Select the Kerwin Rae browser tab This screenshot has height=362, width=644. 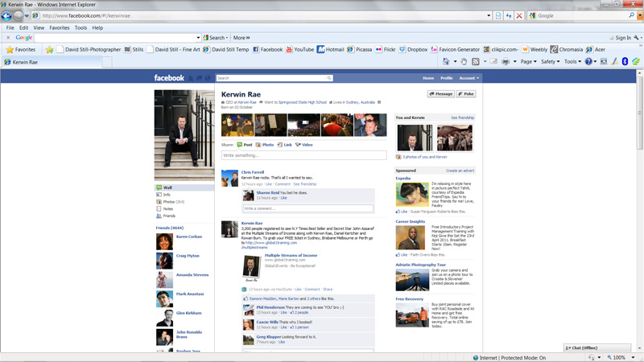click(52, 62)
